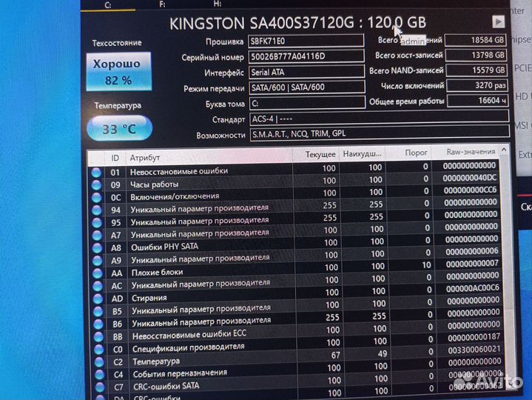The width and height of the screenshot is (532, 400).
Task: Select the drive letter field C:
Action: point(307,103)
